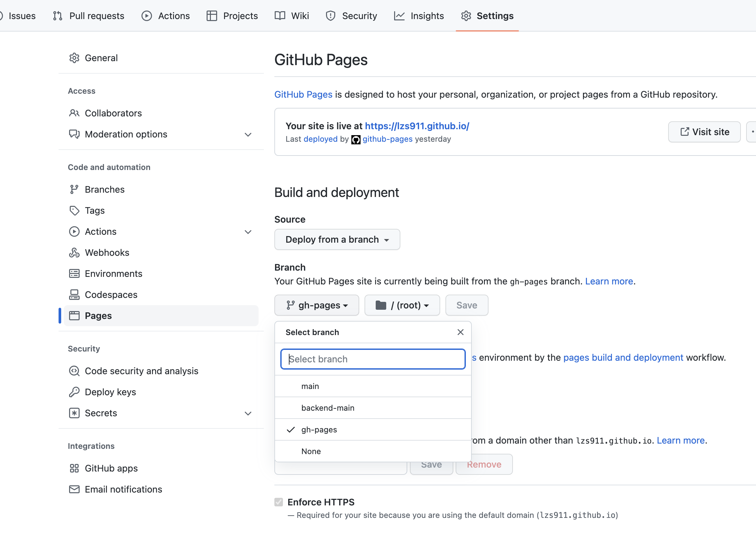
Task: Toggle the Enforce HTTPS checkbox
Action: click(x=279, y=502)
